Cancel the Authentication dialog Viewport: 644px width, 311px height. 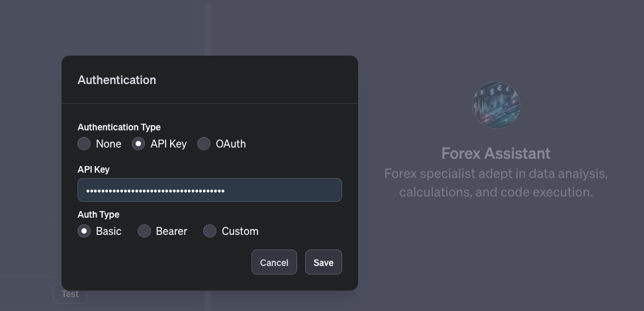(274, 263)
